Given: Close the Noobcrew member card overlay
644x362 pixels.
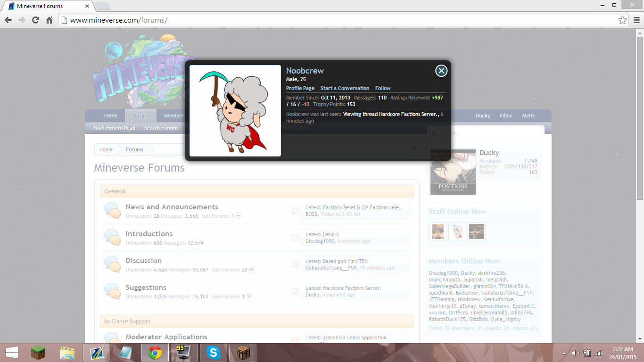Looking at the screenshot, I should click(441, 71).
